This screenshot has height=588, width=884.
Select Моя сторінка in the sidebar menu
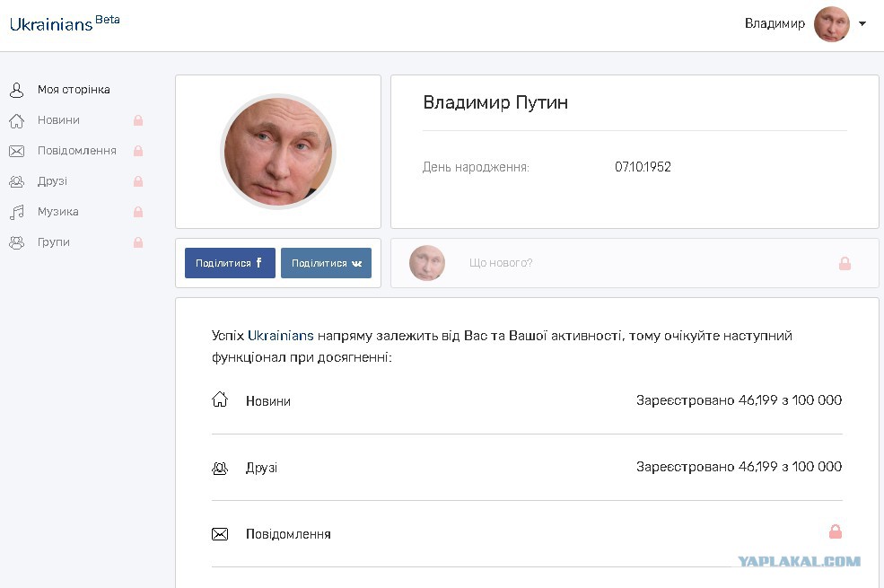[74, 90]
